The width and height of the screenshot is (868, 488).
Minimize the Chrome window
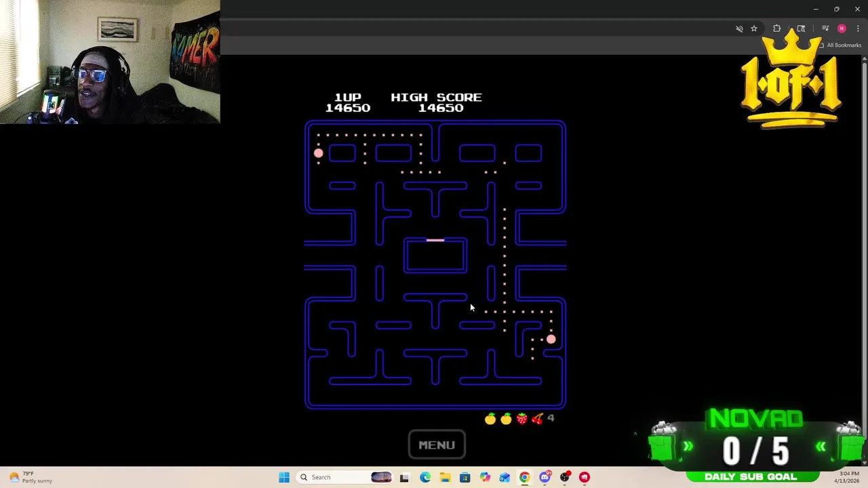[x=816, y=9]
